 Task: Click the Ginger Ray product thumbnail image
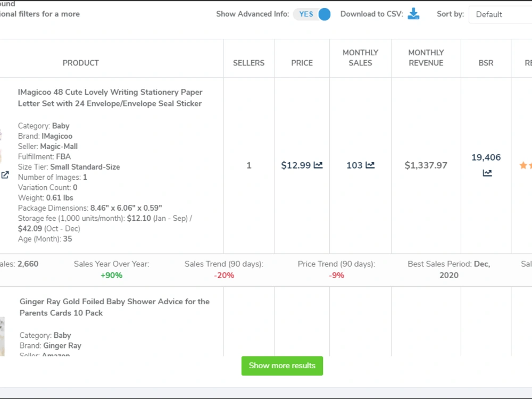point(2,336)
